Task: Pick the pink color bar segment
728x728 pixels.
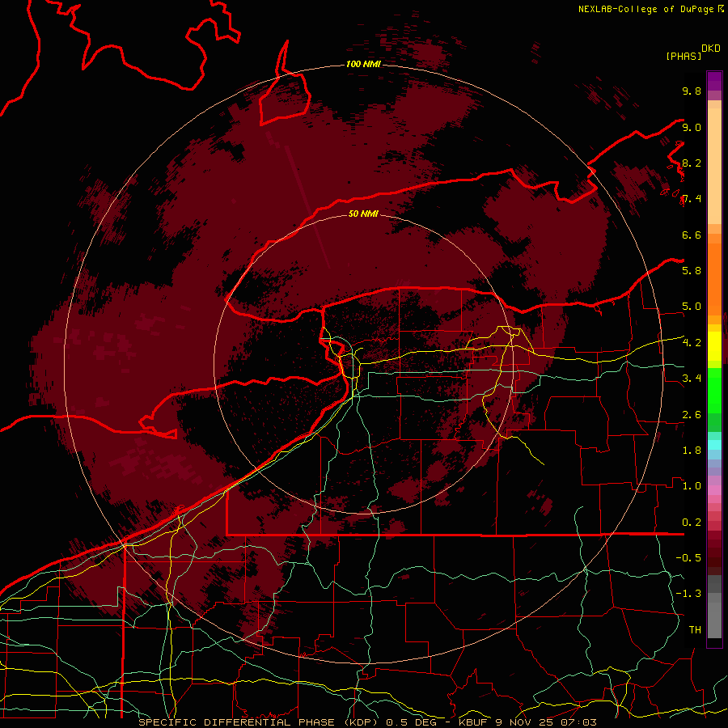Action: point(714,490)
